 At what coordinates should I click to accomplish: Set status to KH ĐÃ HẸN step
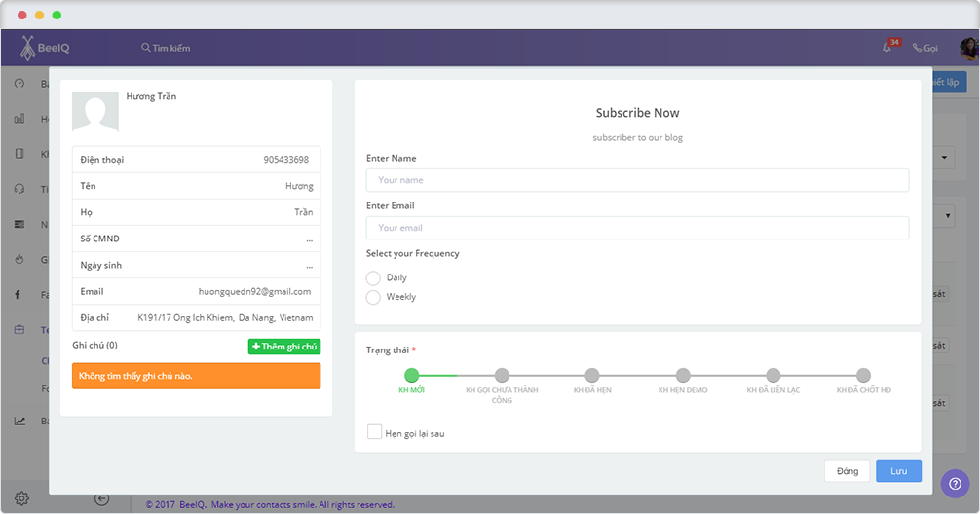coord(592,375)
